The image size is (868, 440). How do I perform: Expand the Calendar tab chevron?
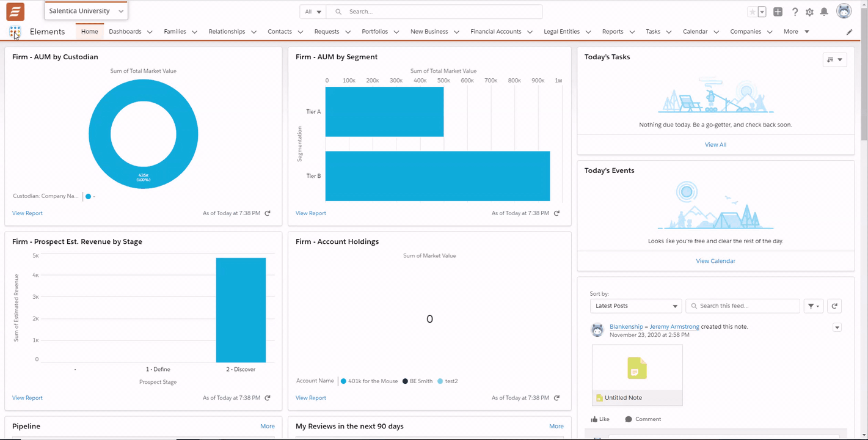tap(716, 32)
